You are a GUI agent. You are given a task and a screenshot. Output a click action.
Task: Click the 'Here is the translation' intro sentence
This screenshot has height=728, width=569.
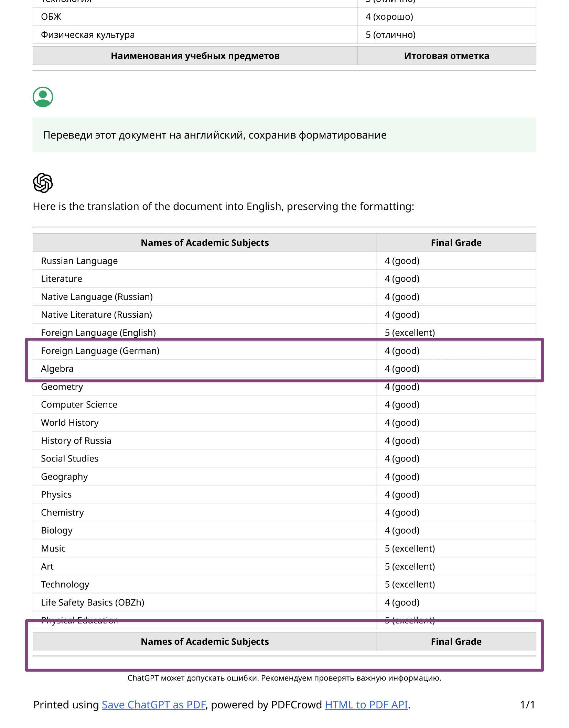point(223,206)
